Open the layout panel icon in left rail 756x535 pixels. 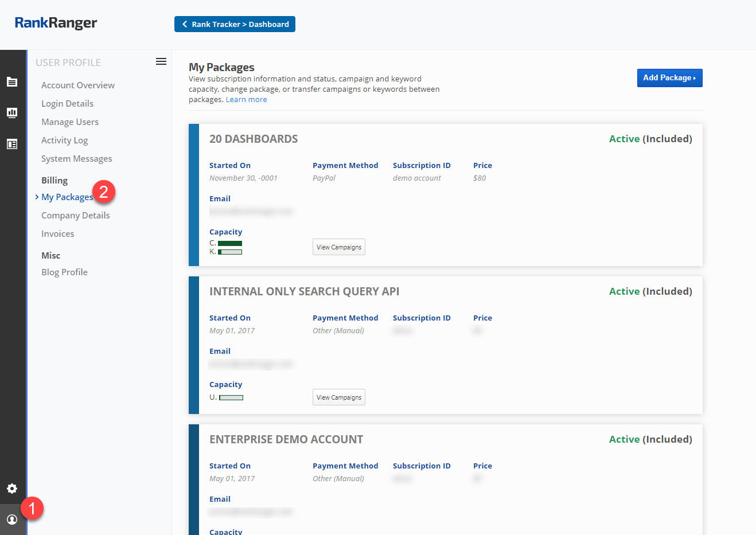point(12,144)
